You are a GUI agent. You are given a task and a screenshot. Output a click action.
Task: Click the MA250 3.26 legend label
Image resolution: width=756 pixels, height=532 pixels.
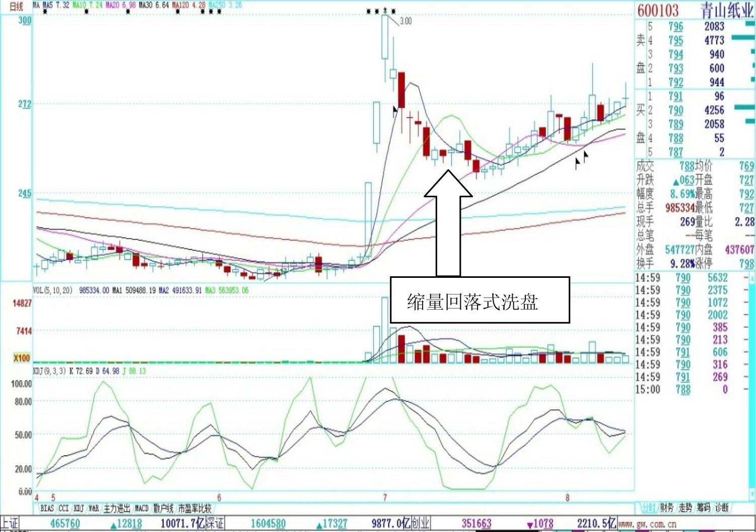pos(225,5)
